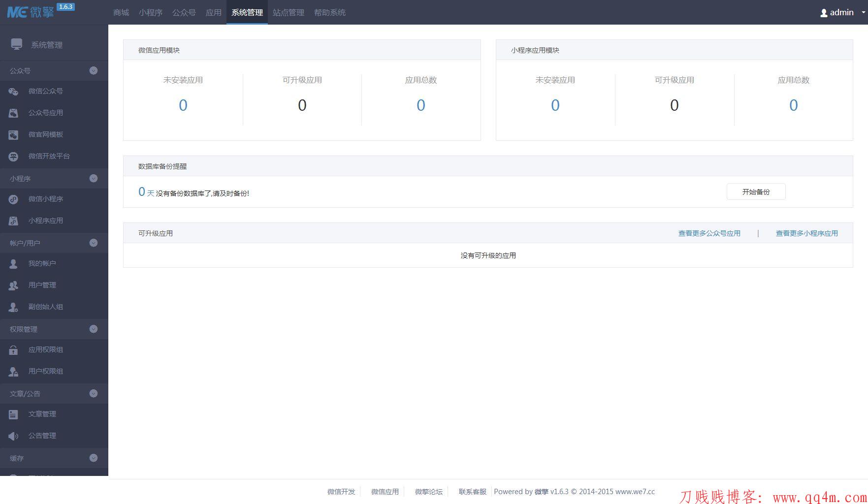
Task: Open 公众号应用 sidebar item
Action: click(x=54, y=113)
